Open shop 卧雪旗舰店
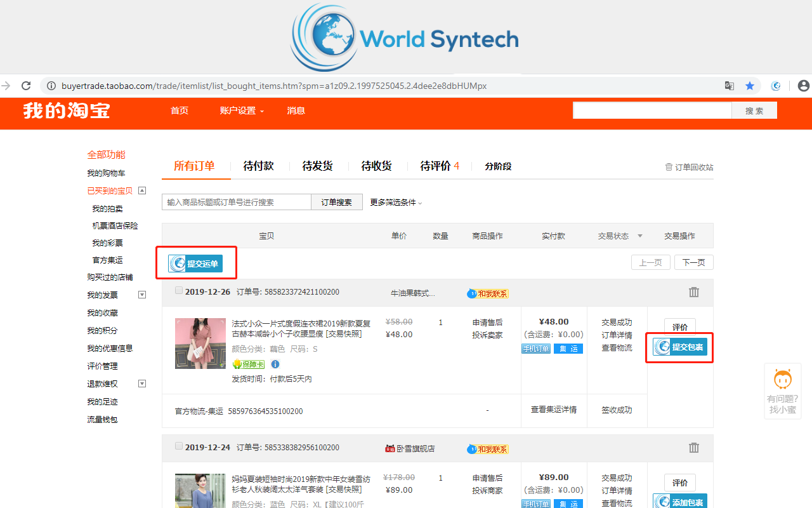The image size is (812, 508). [x=416, y=448]
